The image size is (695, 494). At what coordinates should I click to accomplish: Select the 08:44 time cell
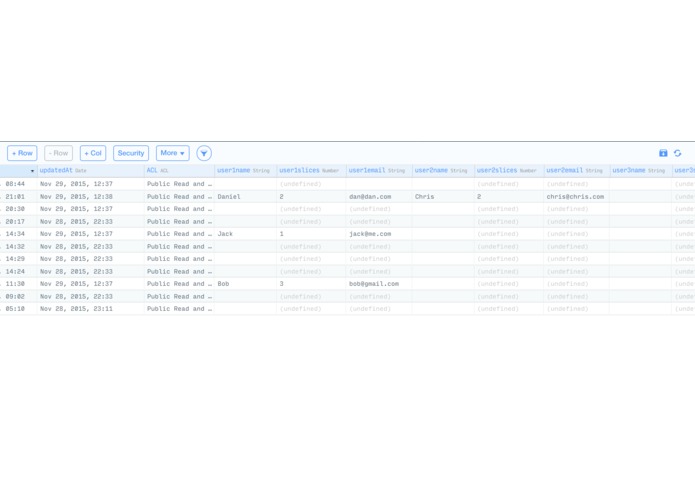pos(19,184)
